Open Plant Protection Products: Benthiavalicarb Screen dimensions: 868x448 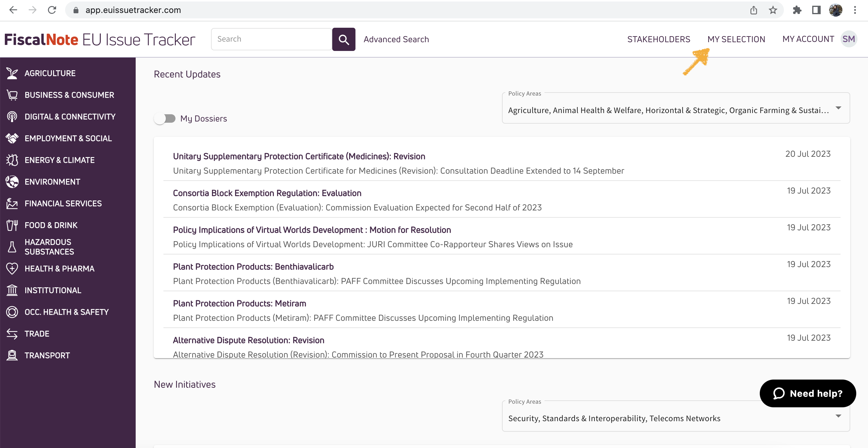pos(253,267)
